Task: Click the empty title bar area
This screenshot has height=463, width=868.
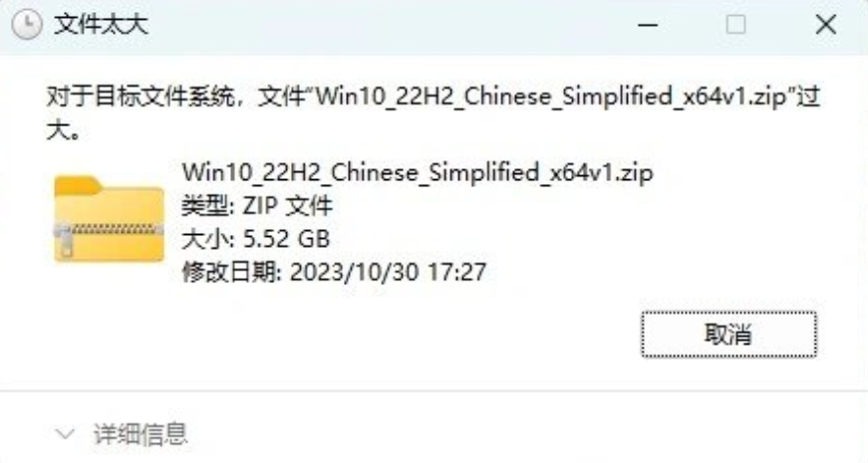Action: [388, 25]
